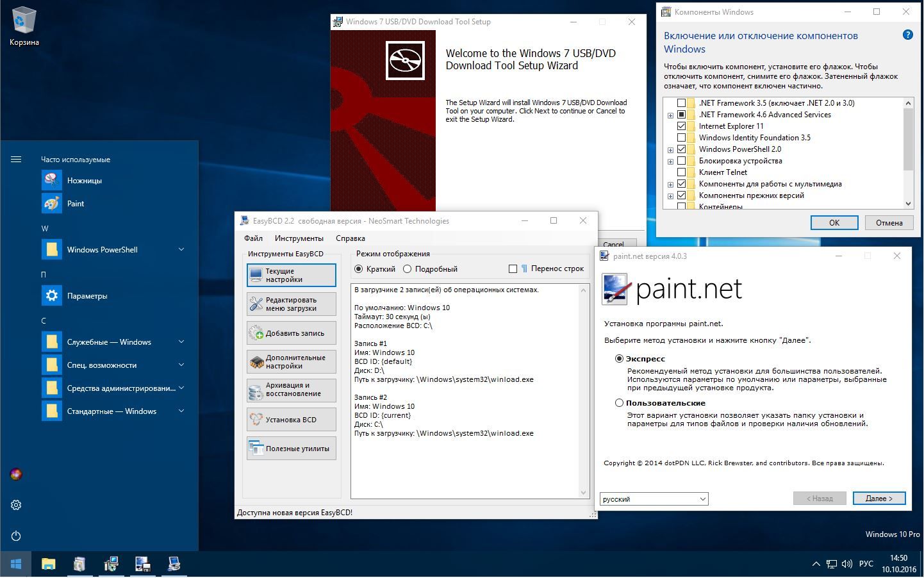Click Windows Features list scrollbar up arrow
Viewport: 924px width, 578px height.
click(908, 103)
